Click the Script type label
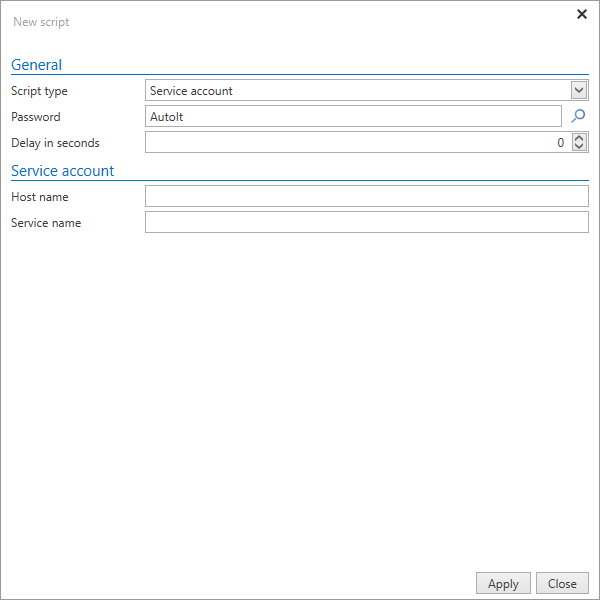 [39, 91]
